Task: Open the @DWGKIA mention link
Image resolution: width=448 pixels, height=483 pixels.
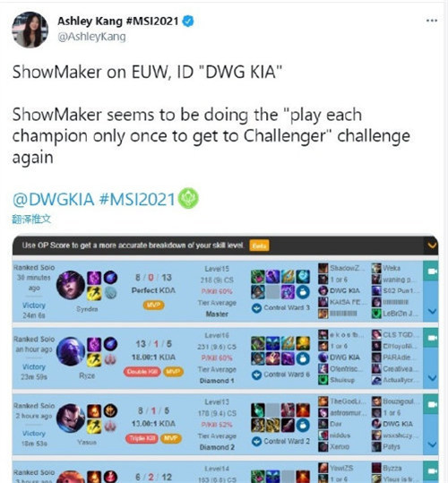Action: [53, 199]
